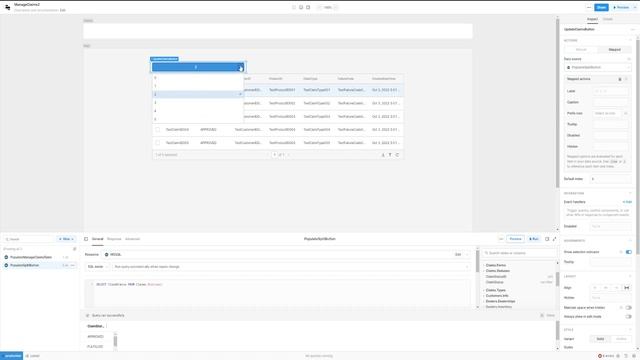The height and width of the screenshot is (360, 640).
Task: Open the New query dropdown
Action: (66, 239)
